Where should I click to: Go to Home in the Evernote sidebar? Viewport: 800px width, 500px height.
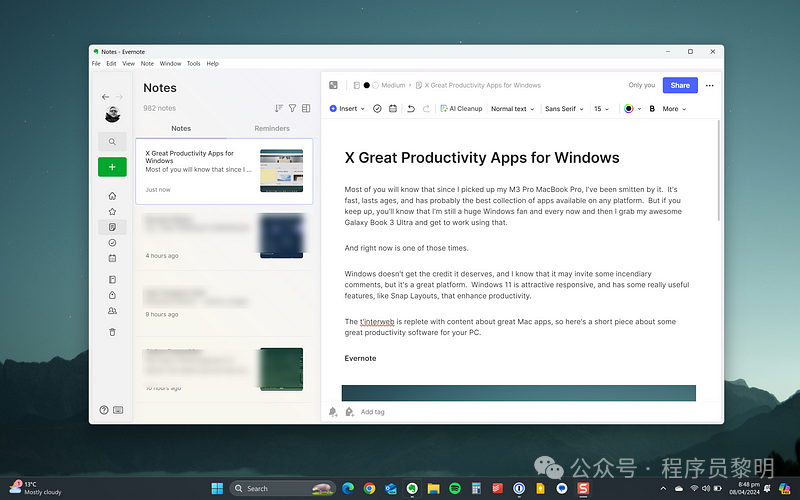point(112,196)
